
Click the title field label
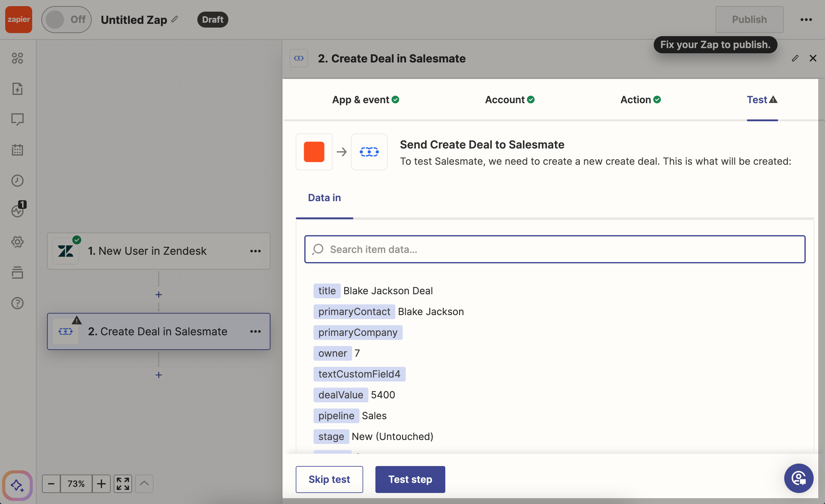point(327,291)
